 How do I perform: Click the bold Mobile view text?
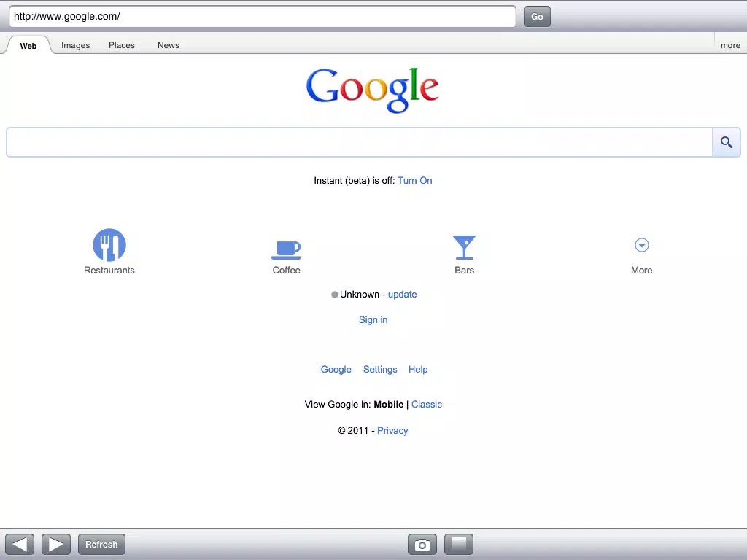tap(388, 404)
